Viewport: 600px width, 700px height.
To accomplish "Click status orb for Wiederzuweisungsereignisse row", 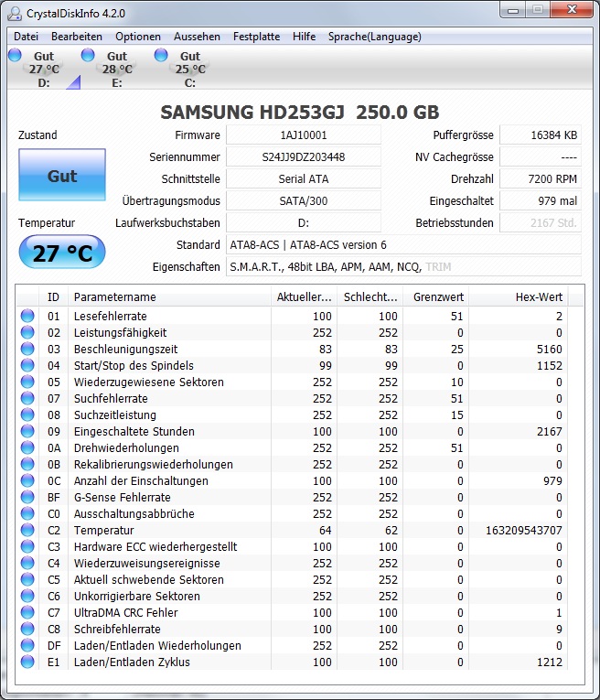I will [x=27, y=564].
